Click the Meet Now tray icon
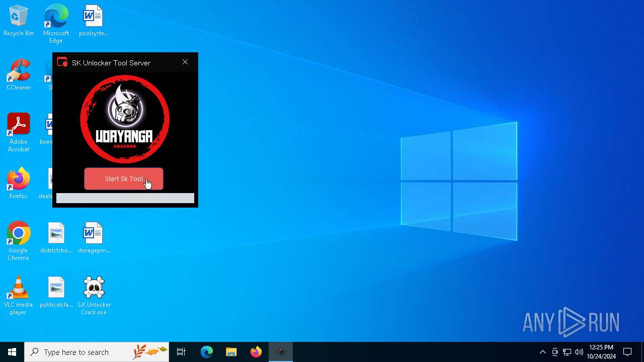 point(555,352)
